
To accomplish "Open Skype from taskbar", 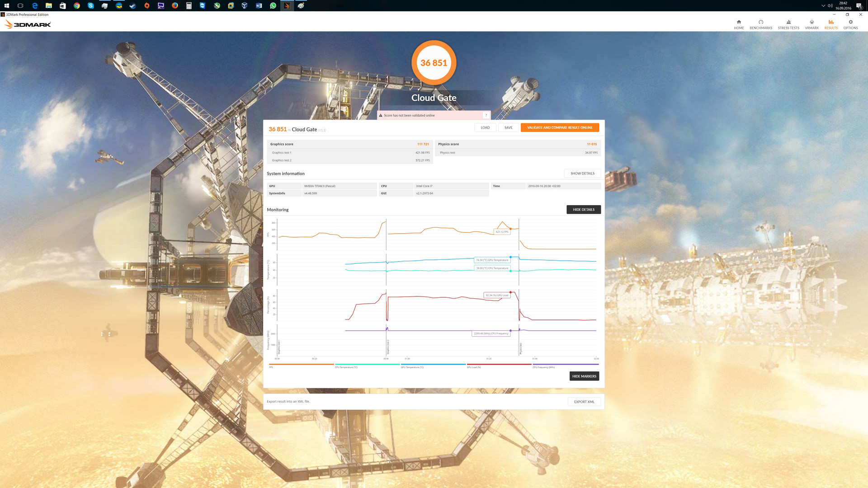I will (91, 5).
